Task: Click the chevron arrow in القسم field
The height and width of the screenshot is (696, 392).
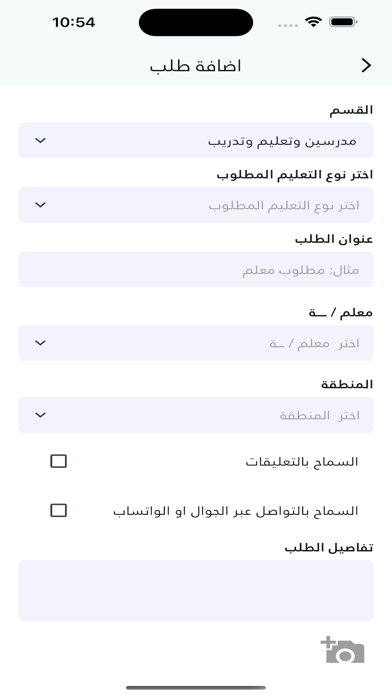Action: click(40, 141)
